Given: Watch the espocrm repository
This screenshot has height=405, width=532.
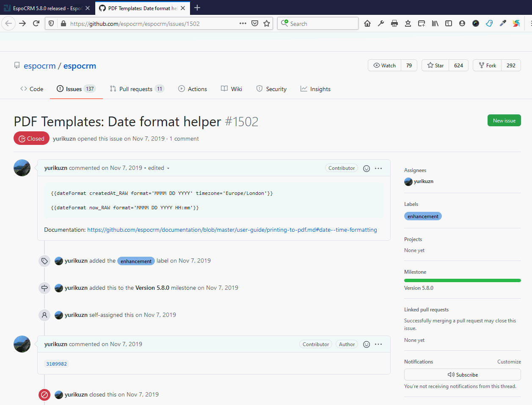Looking at the screenshot, I should pos(385,66).
